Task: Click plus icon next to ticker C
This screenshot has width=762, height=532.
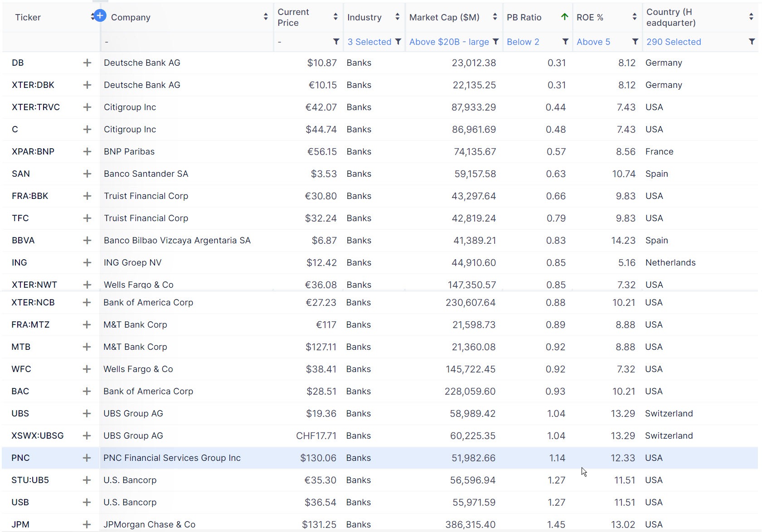Action: [87, 130]
